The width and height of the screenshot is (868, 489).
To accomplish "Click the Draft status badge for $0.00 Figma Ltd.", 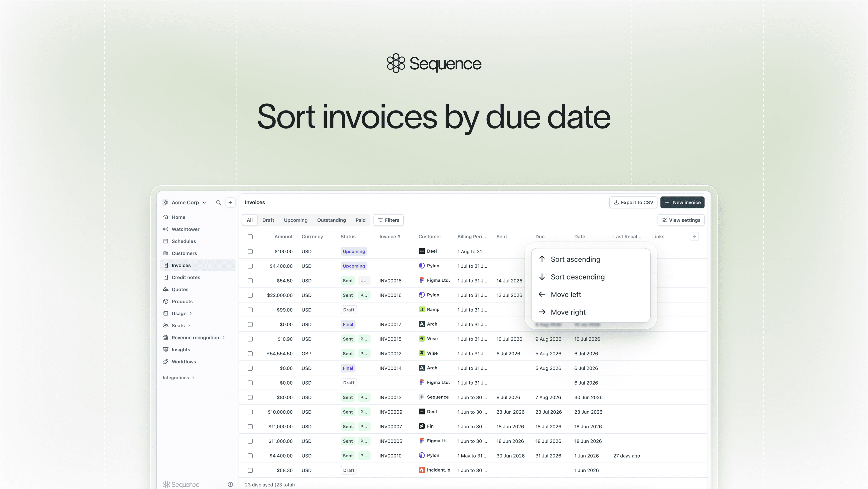I will point(348,383).
